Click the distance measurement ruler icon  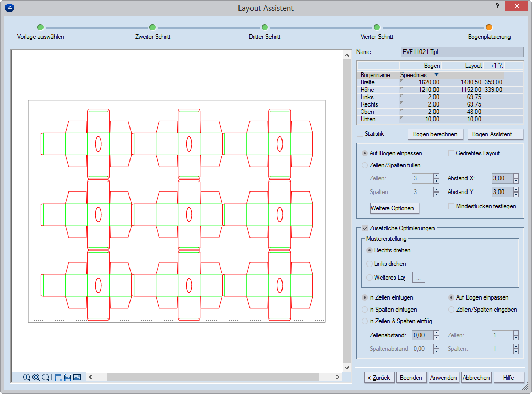(x=68, y=377)
